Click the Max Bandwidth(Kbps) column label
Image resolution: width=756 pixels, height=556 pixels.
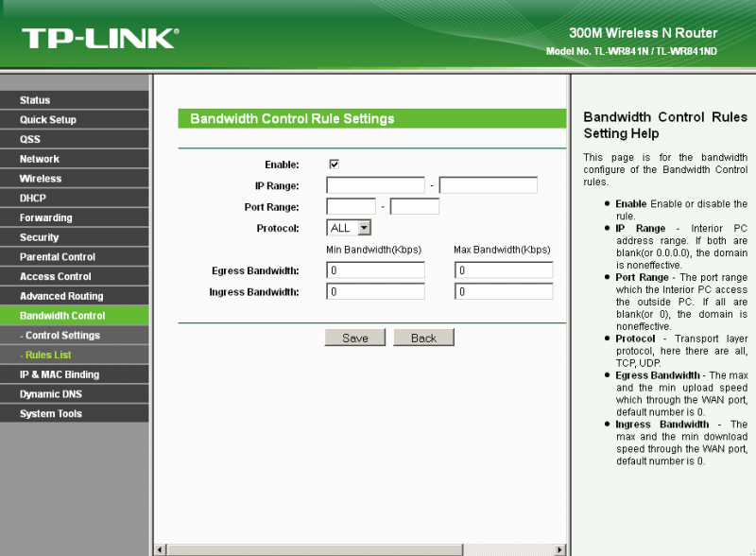tap(502, 250)
